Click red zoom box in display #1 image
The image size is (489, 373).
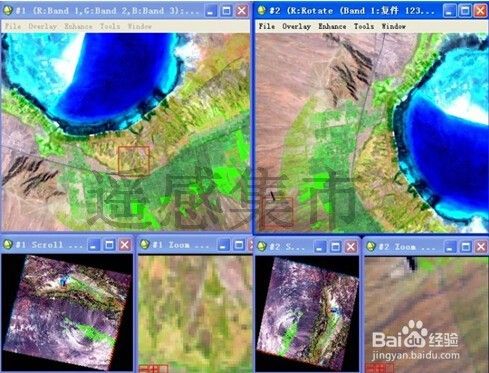pos(134,160)
